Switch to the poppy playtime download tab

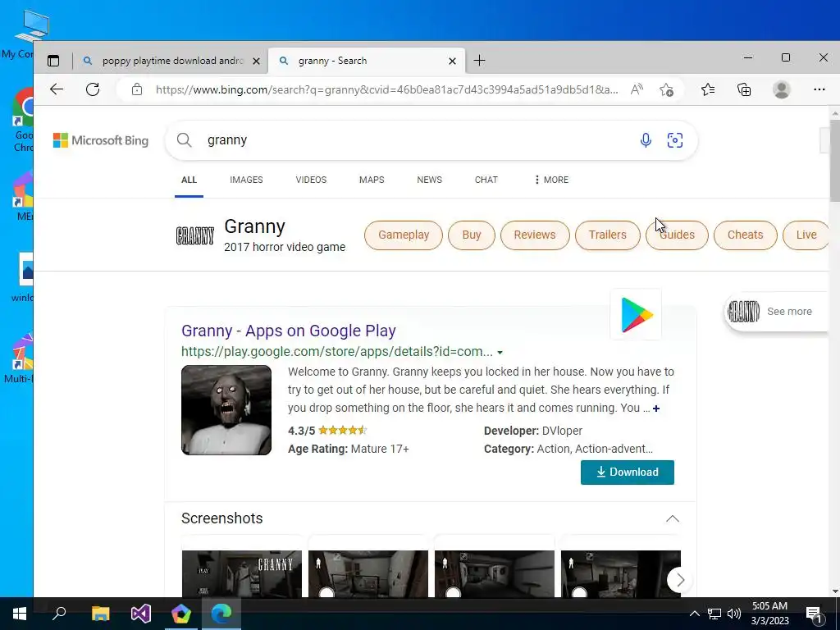[x=171, y=61]
